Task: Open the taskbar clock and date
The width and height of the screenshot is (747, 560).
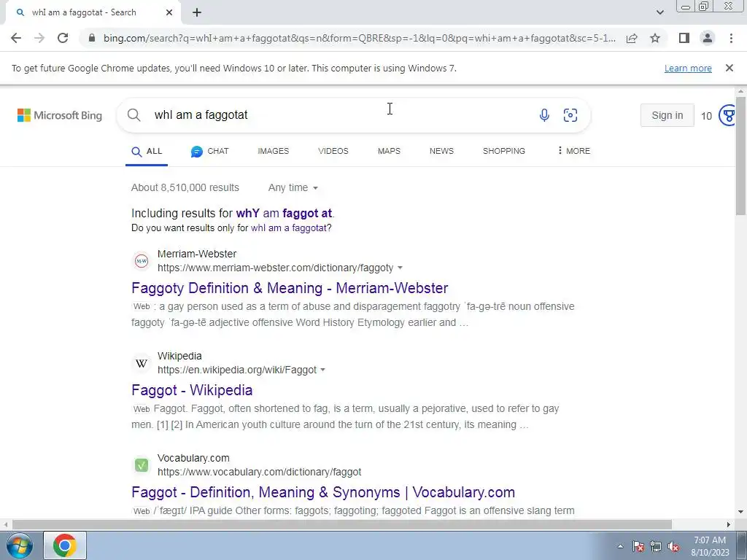Action: [x=710, y=546]
